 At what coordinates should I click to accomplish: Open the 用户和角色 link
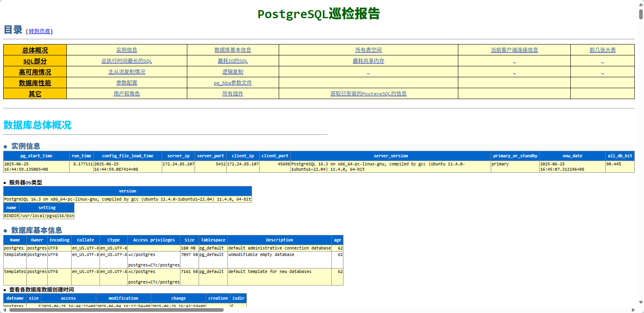click(x=127, y=93)
